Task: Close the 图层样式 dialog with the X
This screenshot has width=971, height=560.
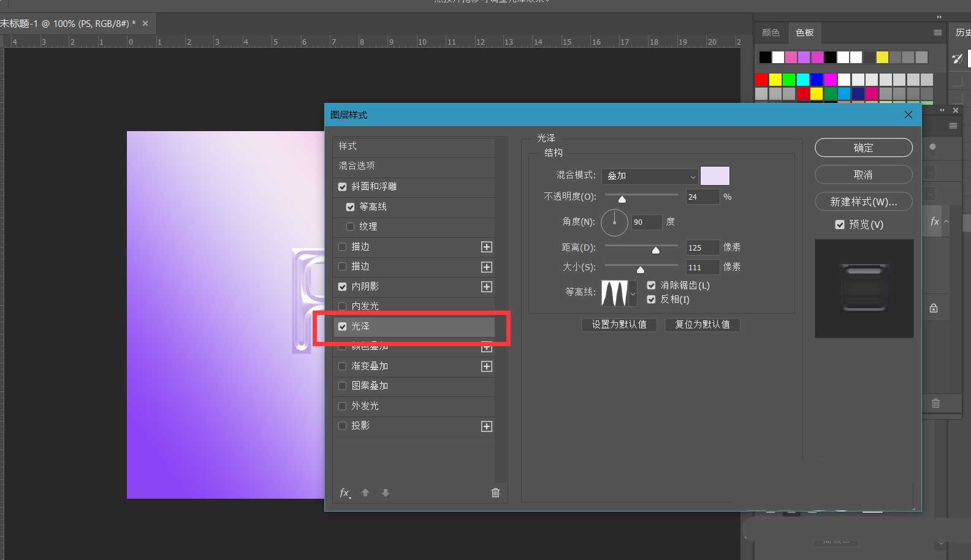Action: click(x=908, y=115)
